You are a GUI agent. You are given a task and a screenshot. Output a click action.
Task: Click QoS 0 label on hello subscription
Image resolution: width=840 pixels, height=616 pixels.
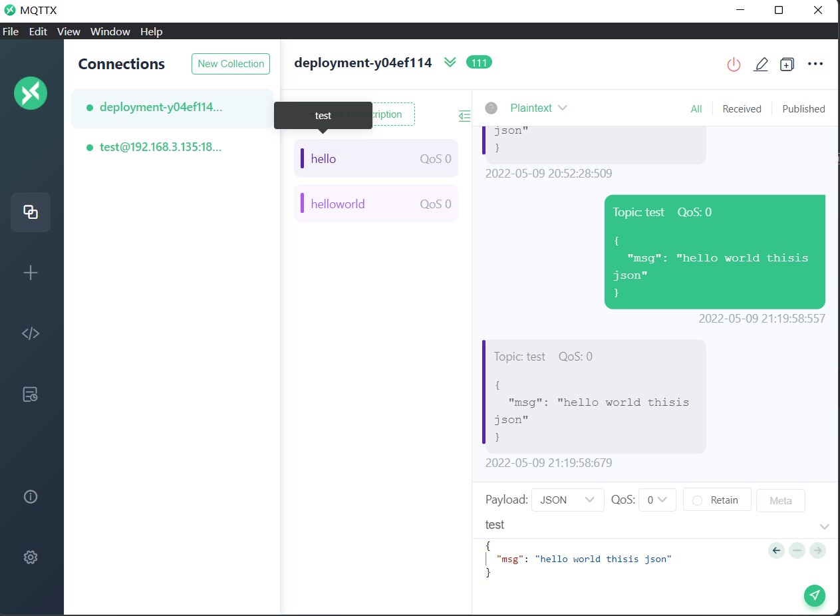point(436,159)
